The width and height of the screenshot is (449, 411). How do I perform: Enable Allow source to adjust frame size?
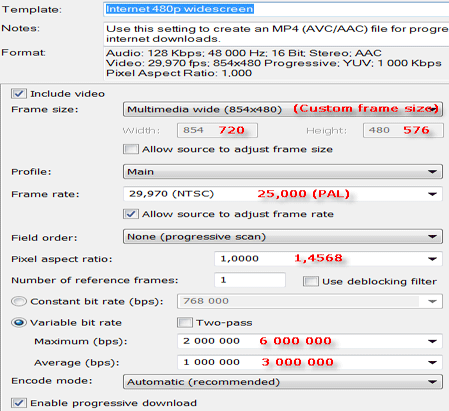tap(131, 149)
